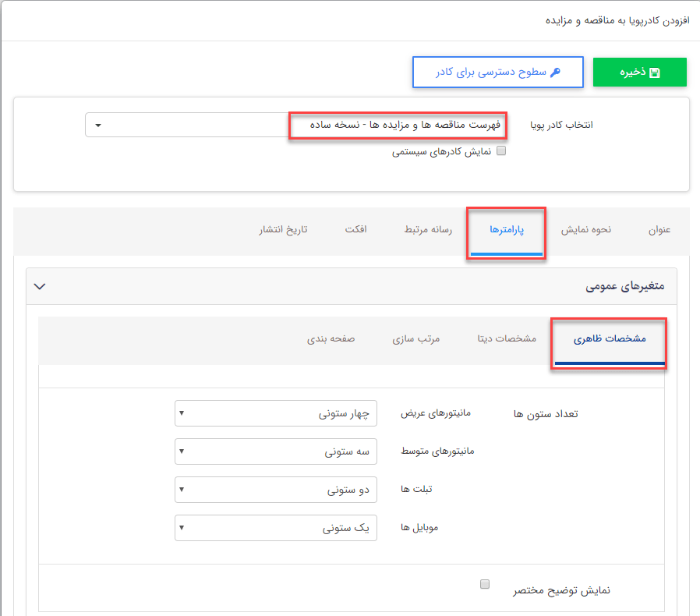Select the پارامترها tab
This screenshot has width=700, height=616.
pos(507,231)
